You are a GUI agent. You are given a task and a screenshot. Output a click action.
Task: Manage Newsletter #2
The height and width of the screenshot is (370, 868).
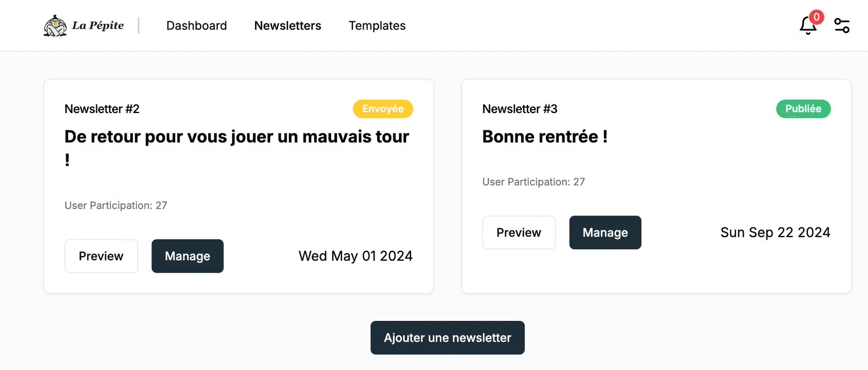187,256
